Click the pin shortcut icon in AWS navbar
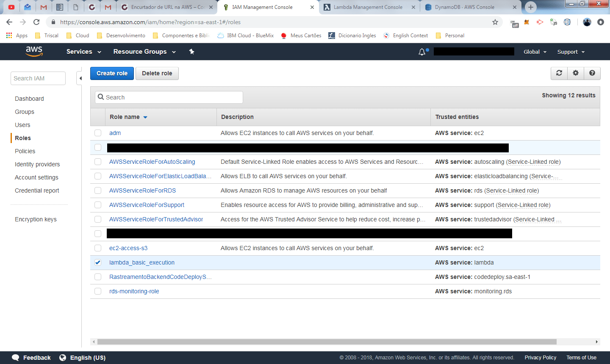Image resolution: width=610 pixels, height=364 pixels. click(x=191, y=52)
